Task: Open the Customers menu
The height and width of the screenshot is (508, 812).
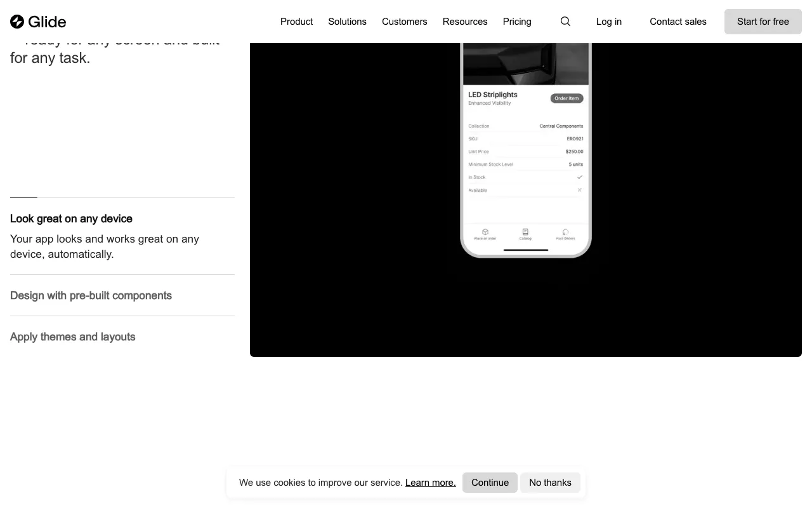Action: pyautogui.click(x=405, y=22)
